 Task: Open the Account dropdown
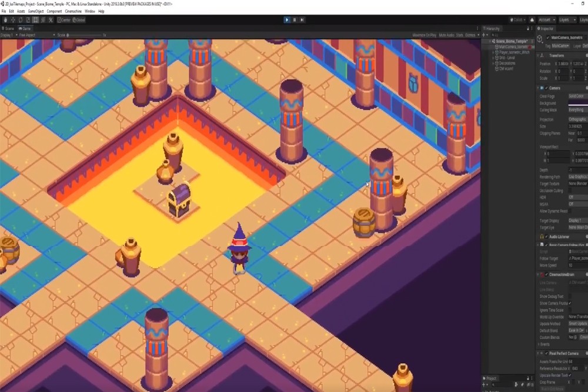(x=547, y=20)
